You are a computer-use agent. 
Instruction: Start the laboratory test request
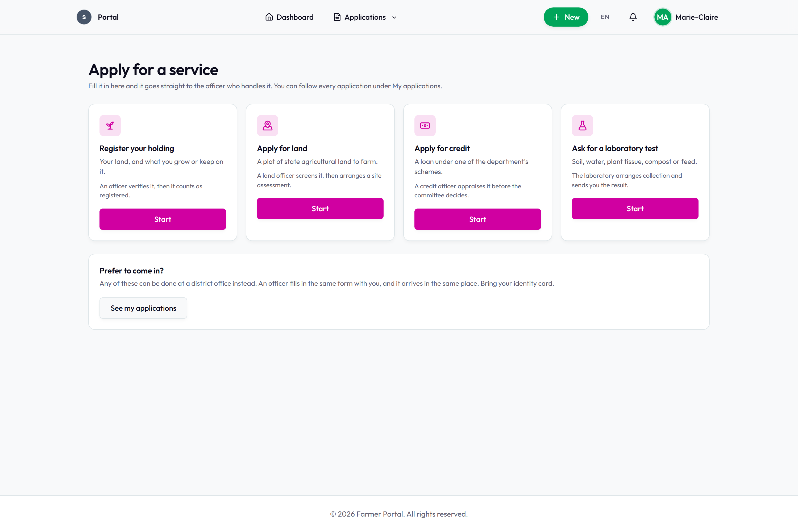point(635,209)
